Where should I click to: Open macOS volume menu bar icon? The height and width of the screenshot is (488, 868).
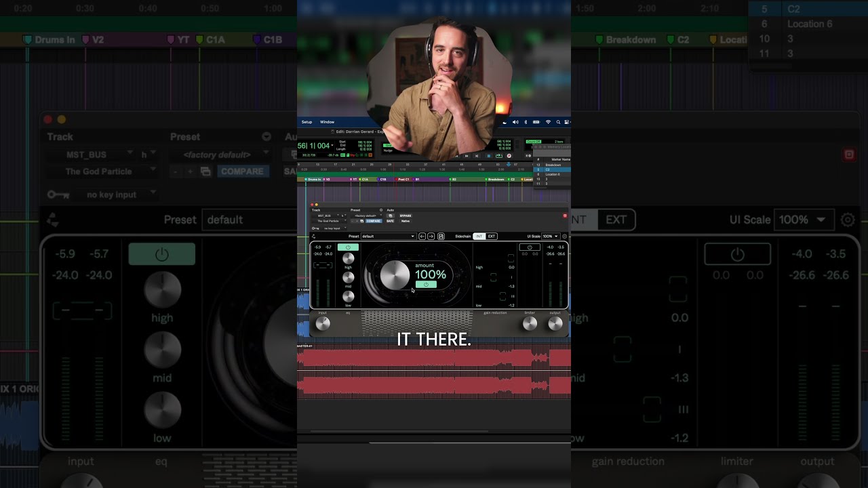515,122
